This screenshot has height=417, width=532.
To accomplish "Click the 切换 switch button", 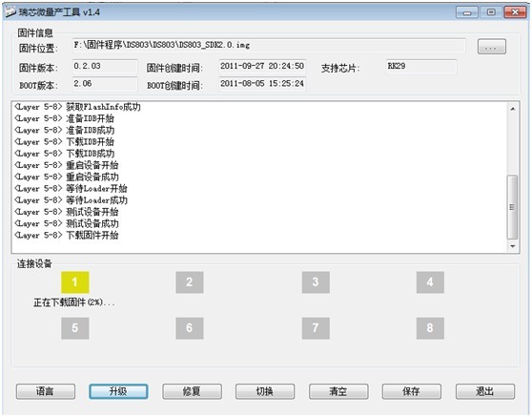I will [x=265, y=391].
